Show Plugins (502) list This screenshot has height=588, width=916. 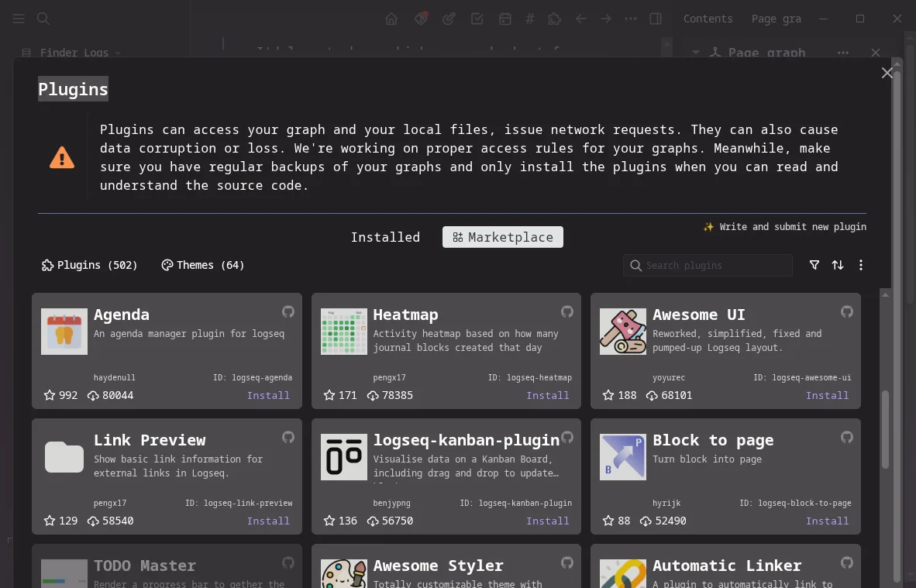(89, 265)
